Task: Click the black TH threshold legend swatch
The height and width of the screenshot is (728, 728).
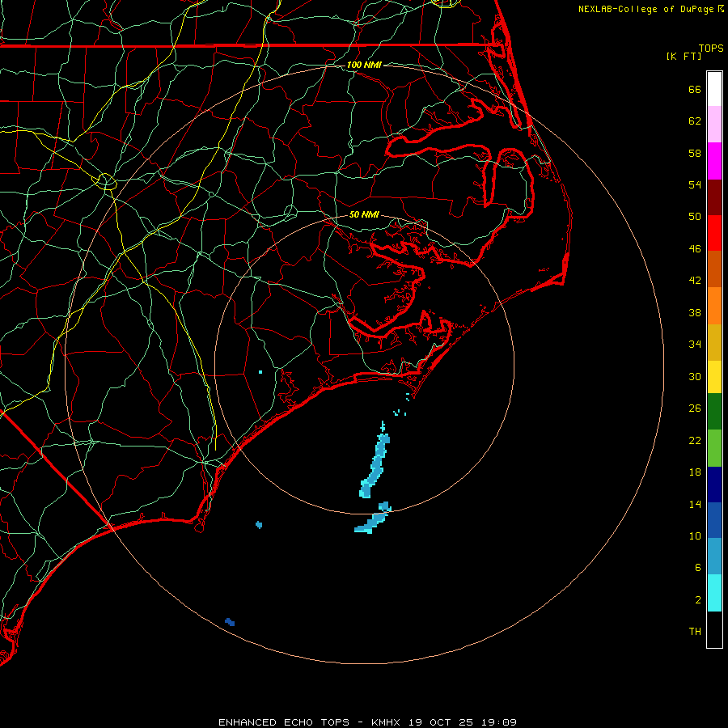Action: (x=714, y=629)
